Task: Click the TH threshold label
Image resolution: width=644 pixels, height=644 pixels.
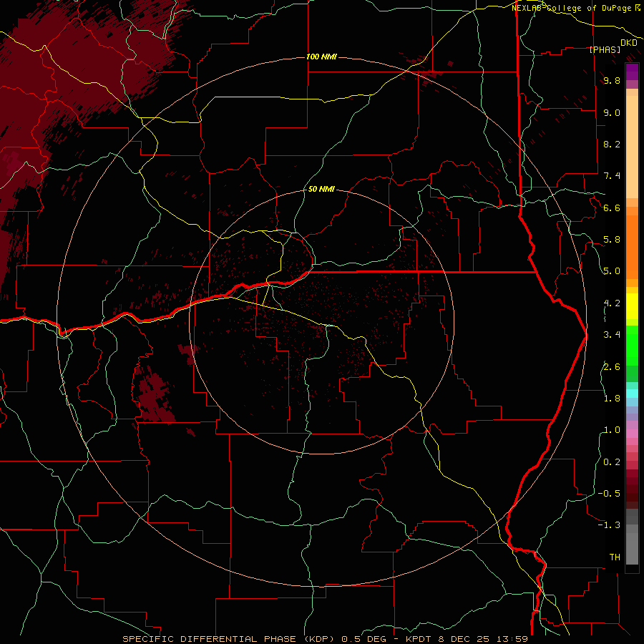Action: pos(615,557)
